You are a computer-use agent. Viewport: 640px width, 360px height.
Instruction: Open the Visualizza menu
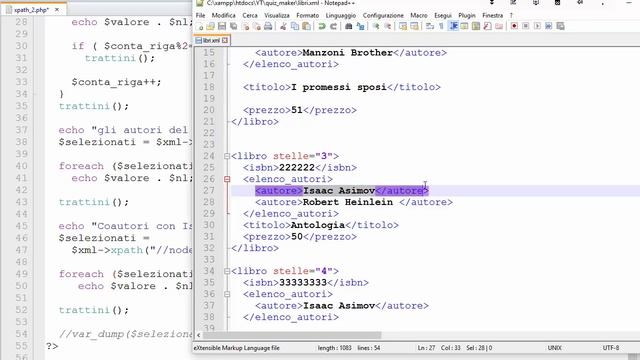coord(277,16)
